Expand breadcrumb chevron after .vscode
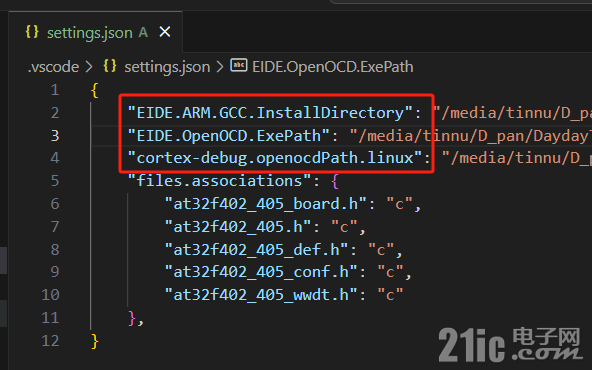The image size is (592, 370). point(89,67)
